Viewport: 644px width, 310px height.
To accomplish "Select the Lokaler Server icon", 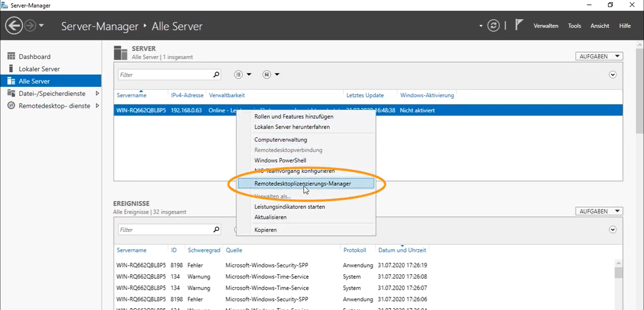I will click(x=11, y=69).
